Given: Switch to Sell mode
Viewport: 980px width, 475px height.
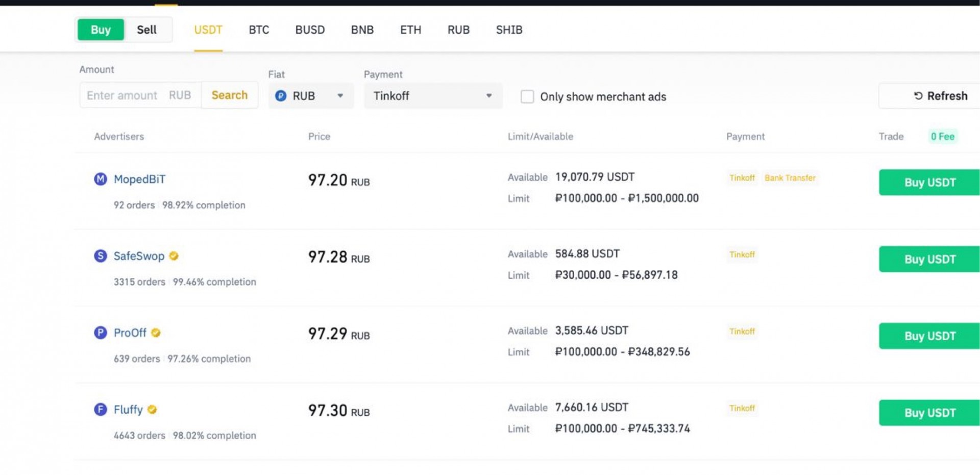Looking at the screenshot, I should click(146, 30).
